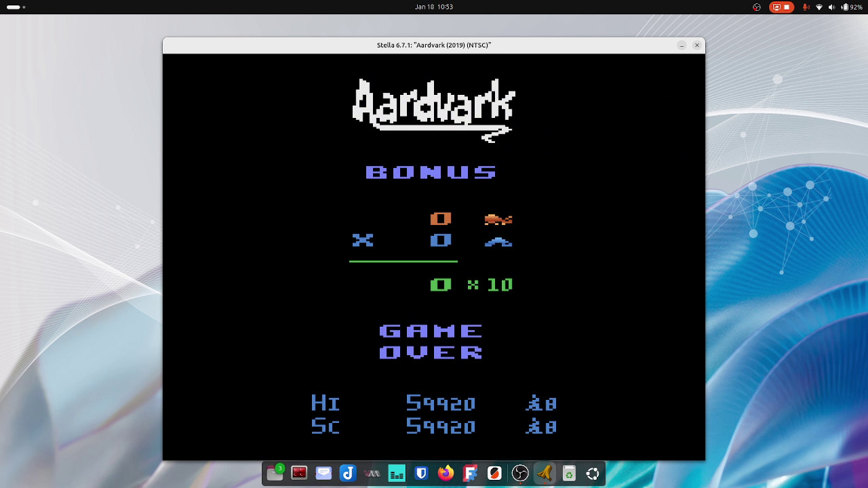
Task: Close the Stella window
Action: point(696,45)
